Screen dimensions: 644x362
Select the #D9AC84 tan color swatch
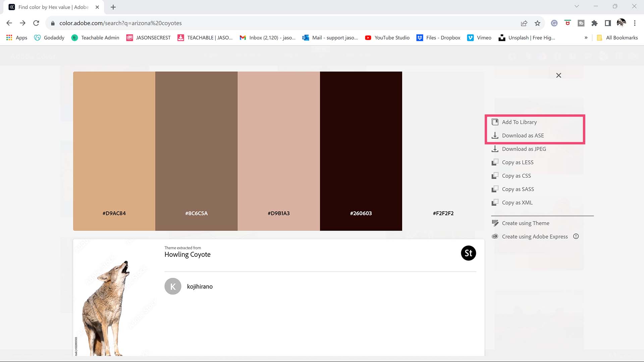click(114, 151)
